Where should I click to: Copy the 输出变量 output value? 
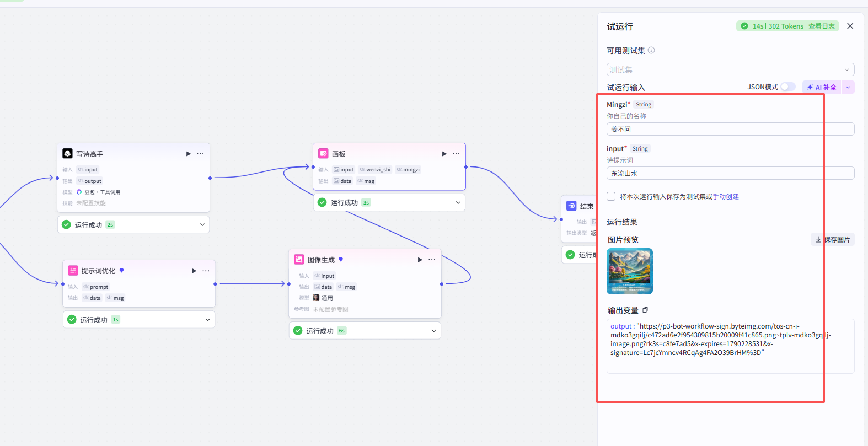click(645, 310)
